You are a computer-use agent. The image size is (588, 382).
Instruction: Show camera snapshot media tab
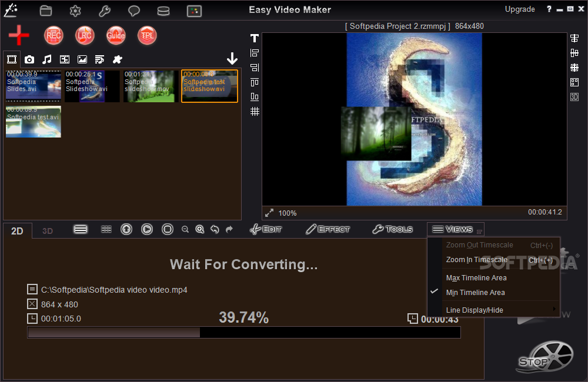[29, 59]
